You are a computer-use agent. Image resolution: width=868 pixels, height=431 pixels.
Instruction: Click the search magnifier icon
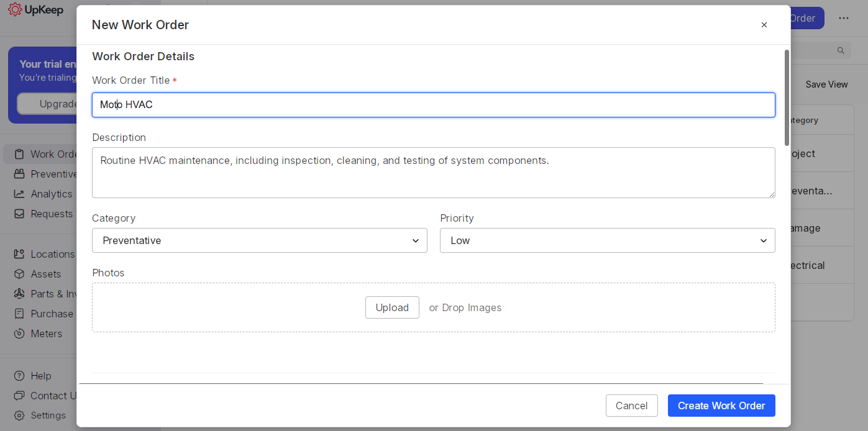coord(841,51)
